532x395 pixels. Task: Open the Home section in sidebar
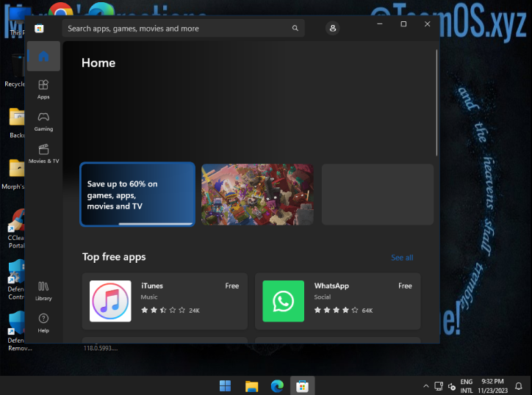(43, 56)
